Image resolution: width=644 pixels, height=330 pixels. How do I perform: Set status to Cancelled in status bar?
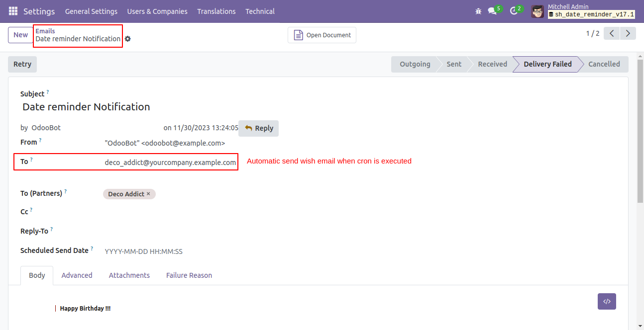(x=604, y=64)
